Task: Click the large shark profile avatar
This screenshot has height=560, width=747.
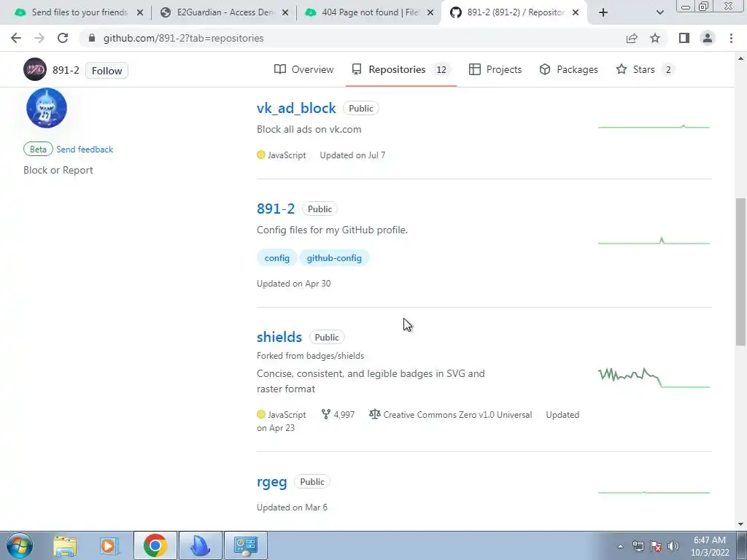Action: tap(47, 108)
